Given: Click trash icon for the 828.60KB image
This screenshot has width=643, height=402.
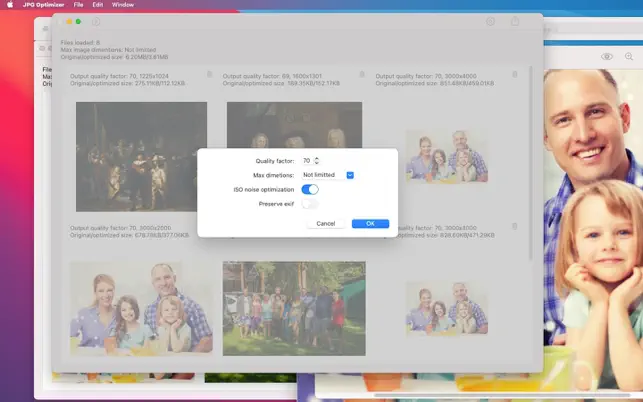Looking at the screenshot, I should coord(515,226).
